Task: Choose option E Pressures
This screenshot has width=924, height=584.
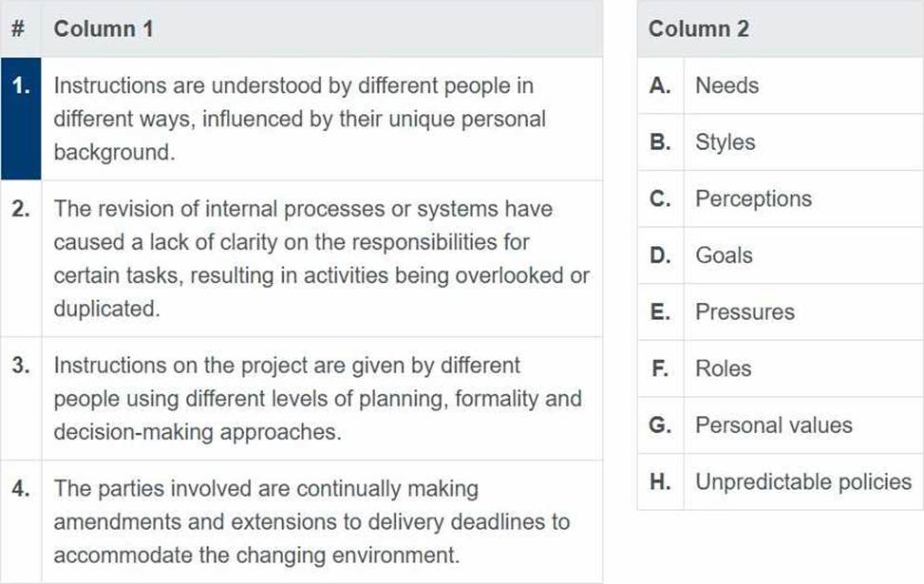Action: pyautogui.click(x=781, y=311)
